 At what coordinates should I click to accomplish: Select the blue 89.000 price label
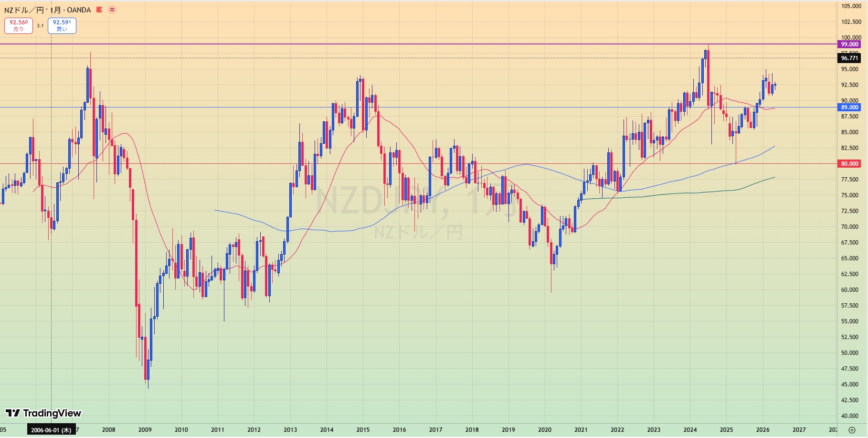[x=849, y=107]
